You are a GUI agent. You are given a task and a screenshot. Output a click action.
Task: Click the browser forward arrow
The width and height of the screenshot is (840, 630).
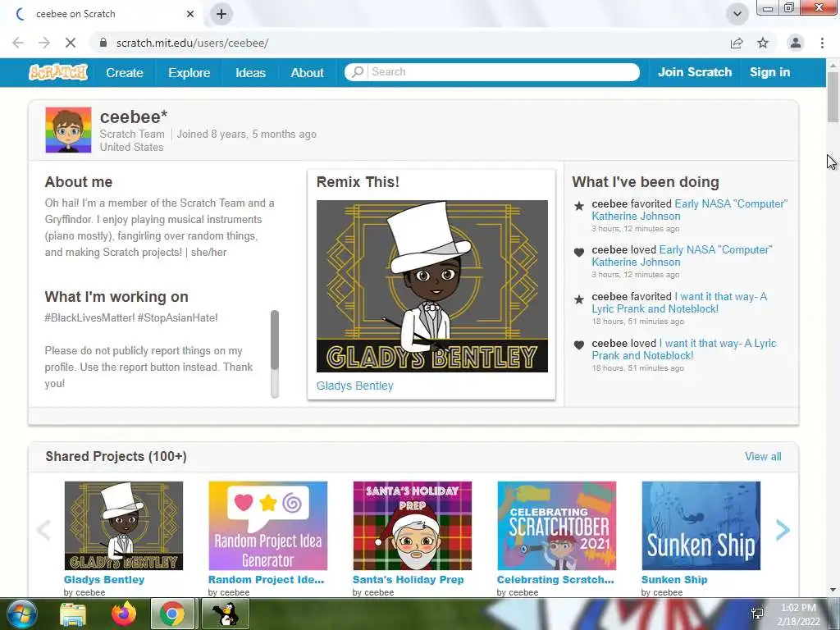tap(44, 43)
